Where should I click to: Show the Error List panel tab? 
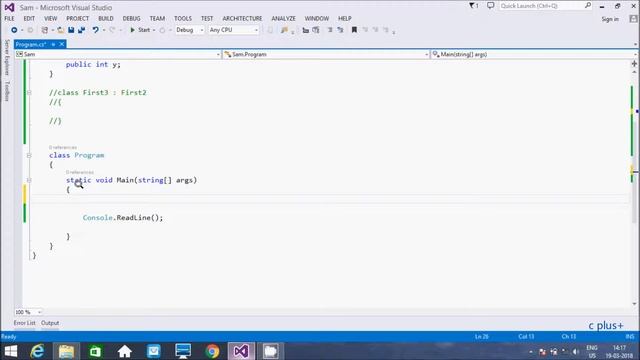coord(24,323)
